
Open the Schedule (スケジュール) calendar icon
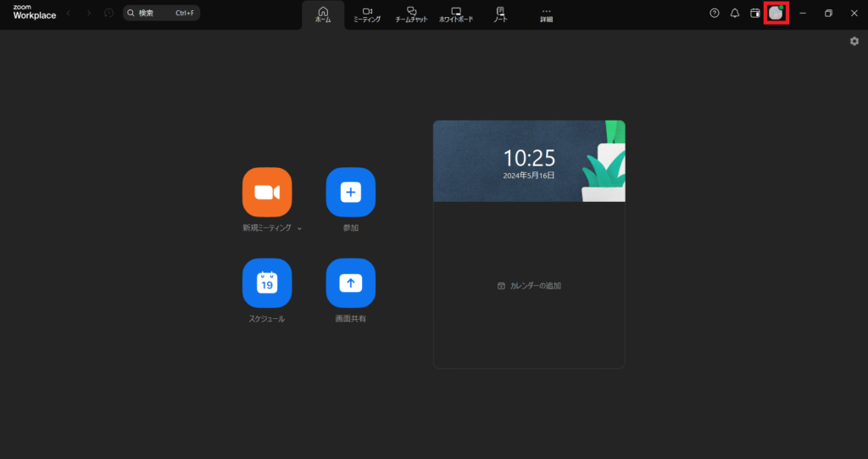267,283
